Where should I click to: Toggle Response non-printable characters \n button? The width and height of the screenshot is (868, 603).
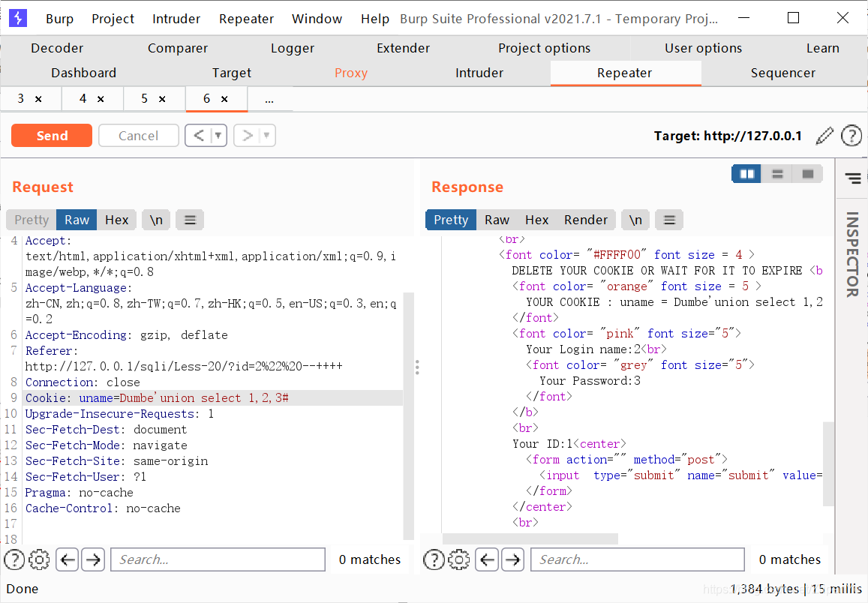click(x=635, y=220)
